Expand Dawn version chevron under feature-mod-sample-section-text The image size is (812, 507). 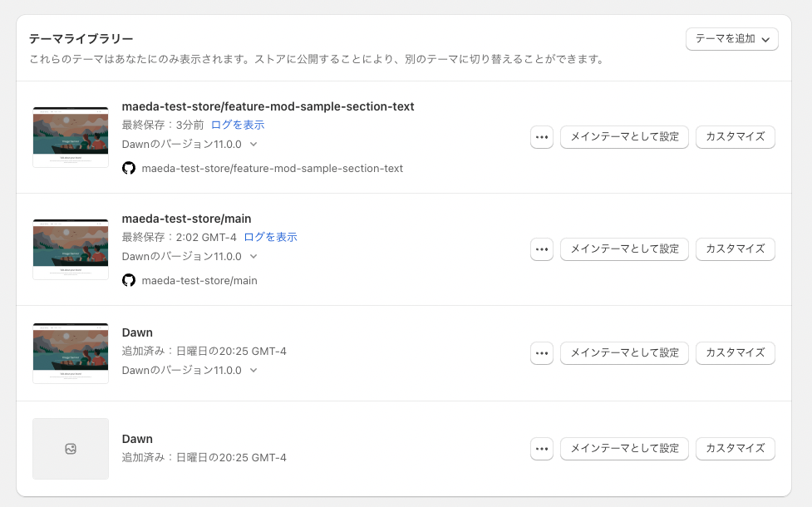253,145
